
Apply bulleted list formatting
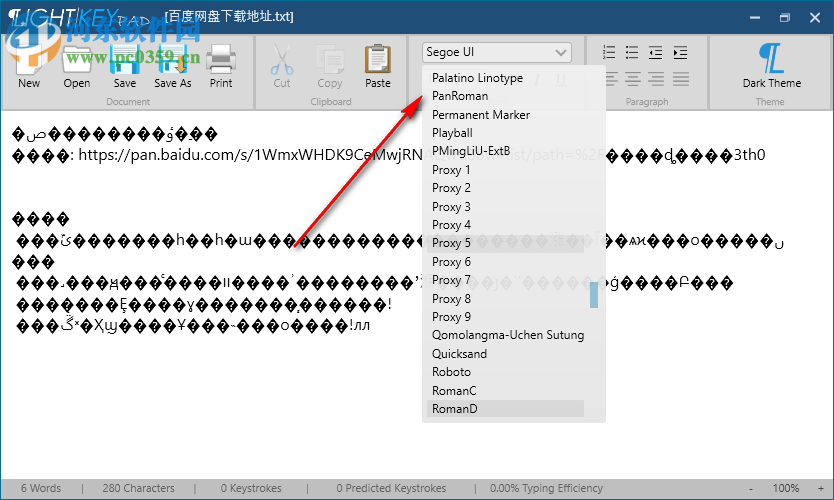click(632, 52)
